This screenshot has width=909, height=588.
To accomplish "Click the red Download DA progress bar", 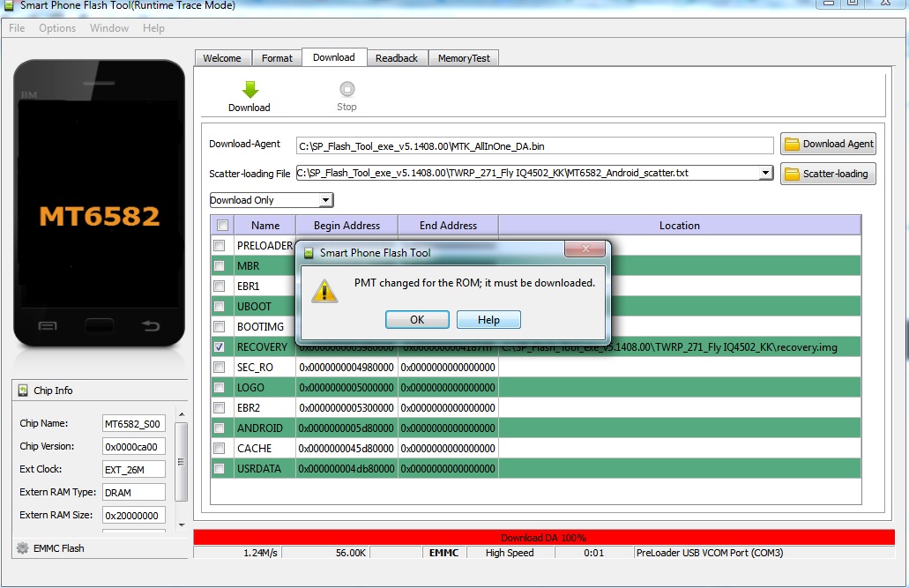I will pos(544,538).
